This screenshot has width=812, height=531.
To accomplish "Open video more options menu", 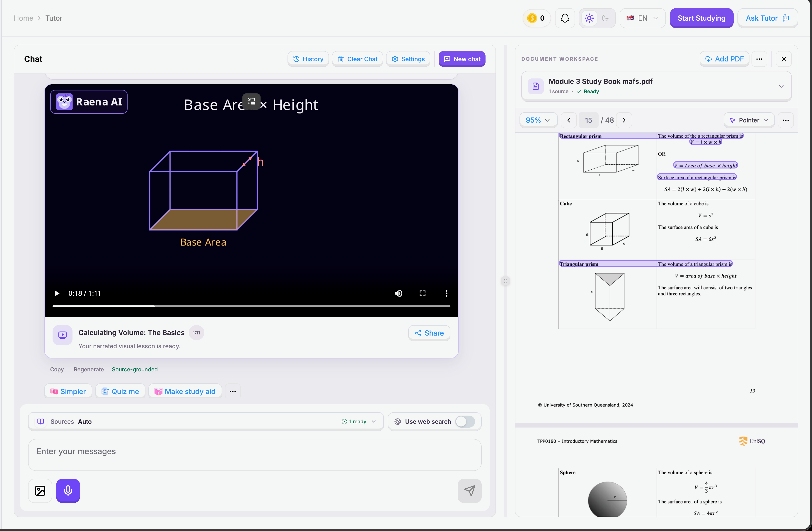I will 446,293.
